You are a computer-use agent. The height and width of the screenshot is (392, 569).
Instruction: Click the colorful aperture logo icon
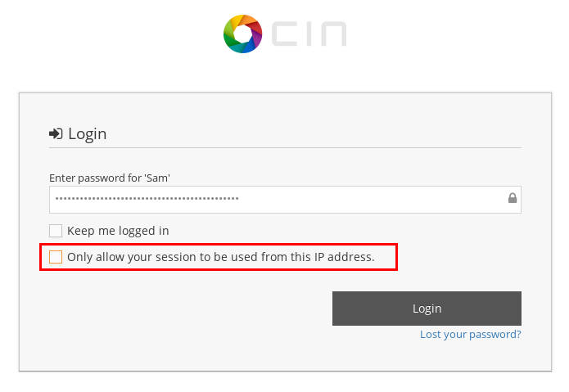tap(242, 34)
